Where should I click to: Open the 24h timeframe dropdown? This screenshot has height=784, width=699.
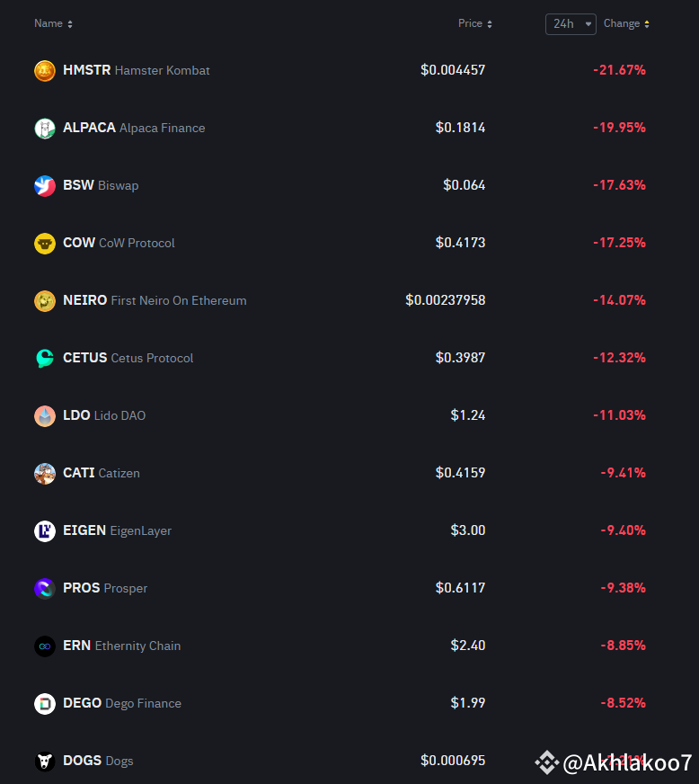[x=571, y=24]
